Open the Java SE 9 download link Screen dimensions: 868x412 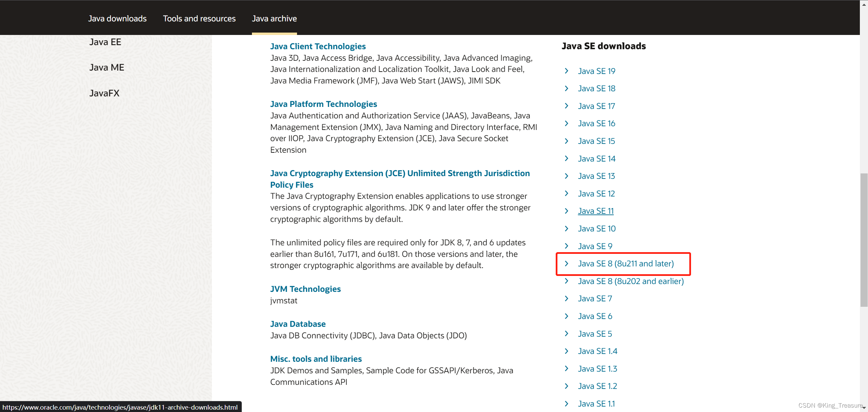pyautogui.click(x=595, y=246)
